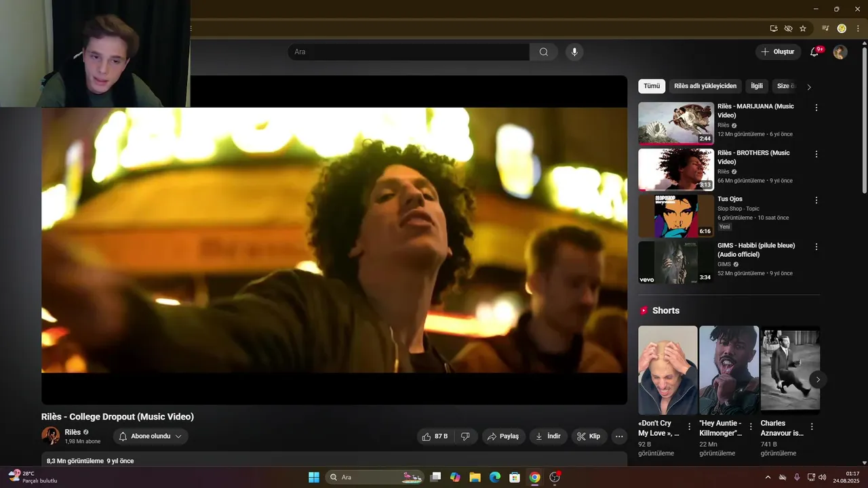868x488 pixels.
Task: Show more filter chips with right arrow
Action: 809,87
